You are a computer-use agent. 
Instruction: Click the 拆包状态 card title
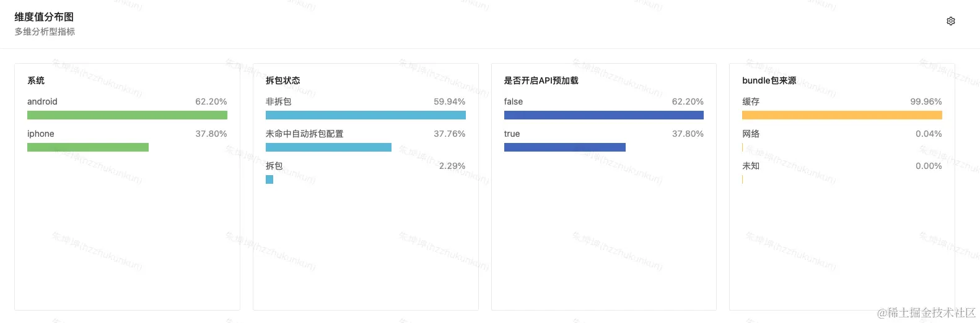click(283, 80)
